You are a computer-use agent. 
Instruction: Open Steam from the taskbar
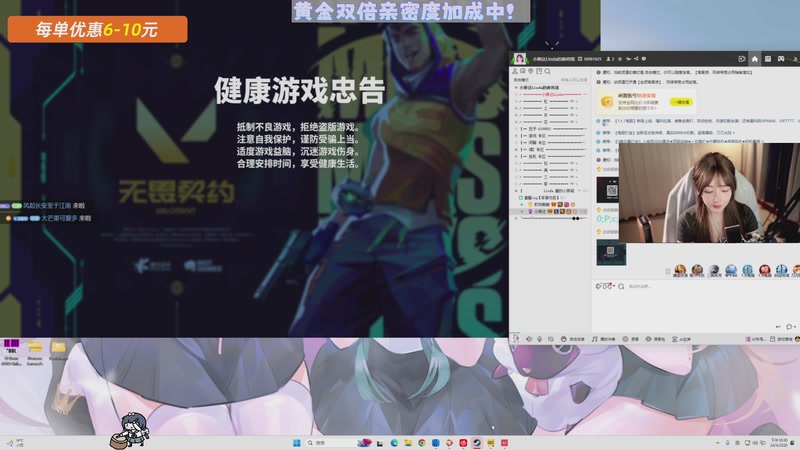(x=477, y=443)
